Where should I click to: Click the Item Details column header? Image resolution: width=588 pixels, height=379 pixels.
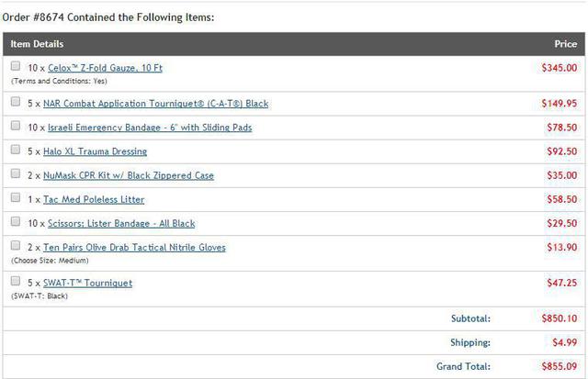tap(38, 44)
